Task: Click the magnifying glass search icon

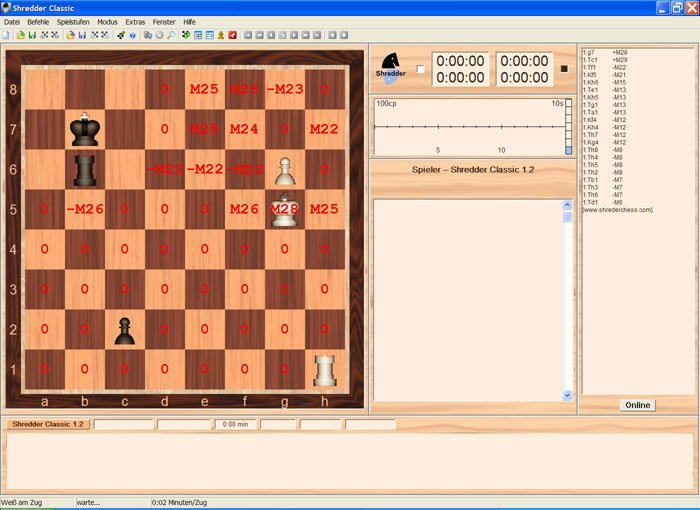Action: coord(171,35)
